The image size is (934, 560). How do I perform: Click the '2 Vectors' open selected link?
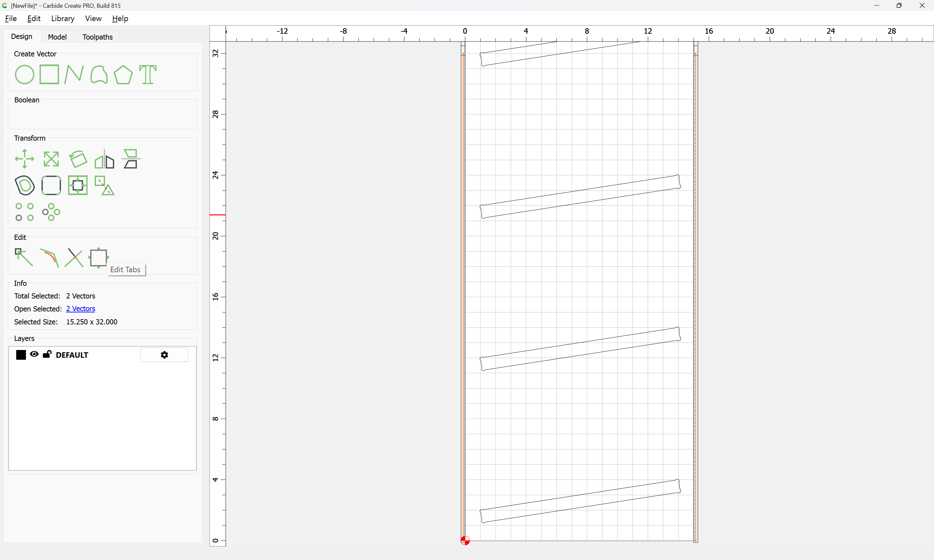point(80,309)
